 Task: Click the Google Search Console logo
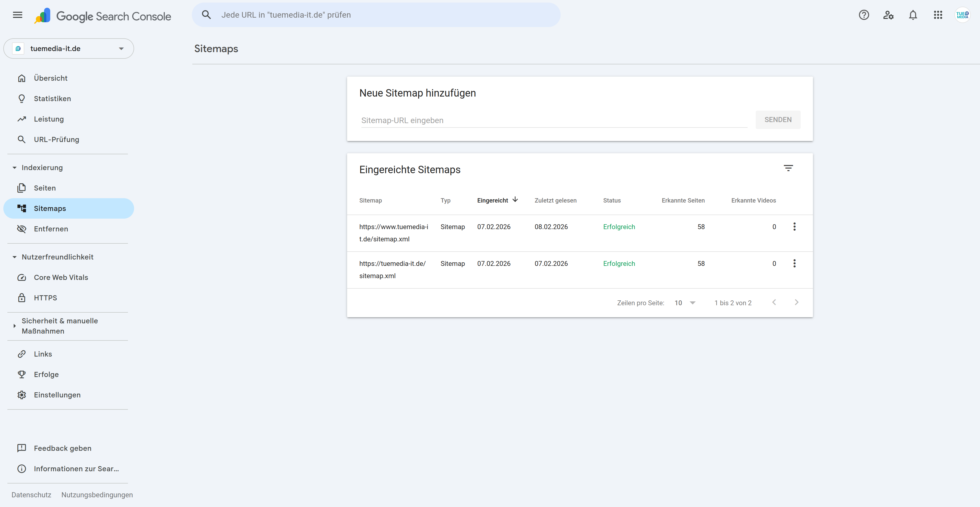(x=103, y=16)
